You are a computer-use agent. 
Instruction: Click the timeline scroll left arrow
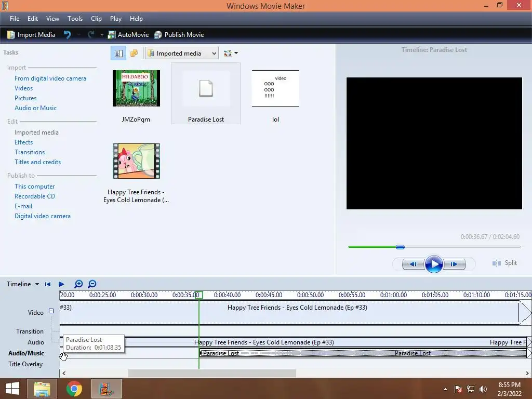[x=64, y=373]
